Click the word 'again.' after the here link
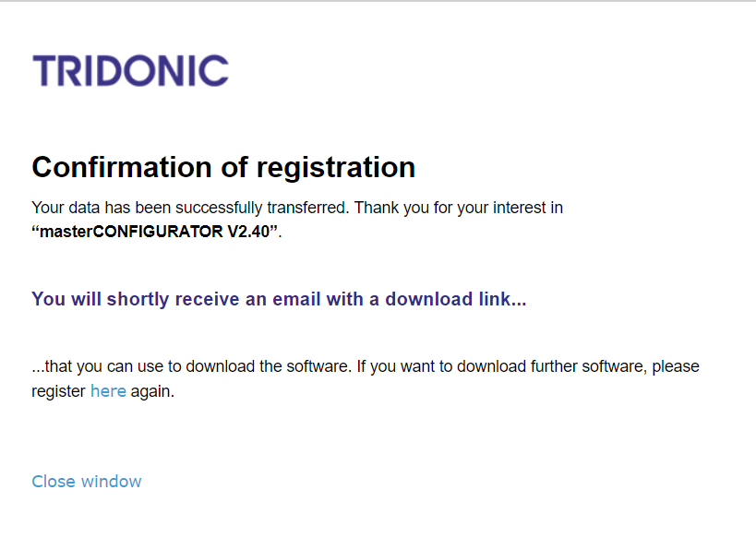 (x=152, y=391)
